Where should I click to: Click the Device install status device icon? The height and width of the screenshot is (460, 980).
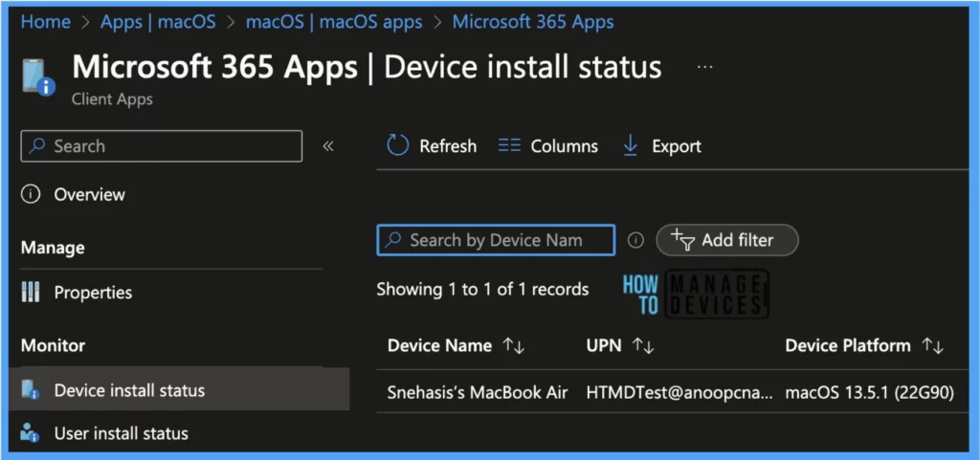tap(30, 390)
